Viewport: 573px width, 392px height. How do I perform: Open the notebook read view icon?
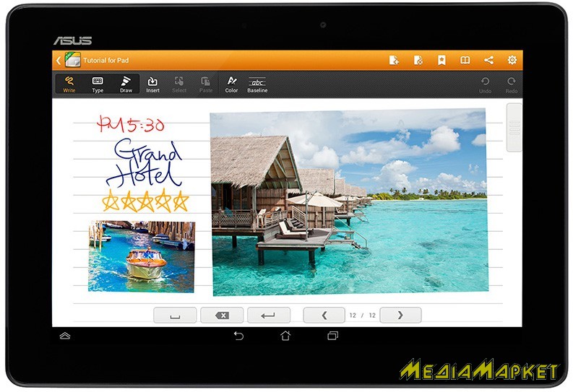tap(465, 60)
